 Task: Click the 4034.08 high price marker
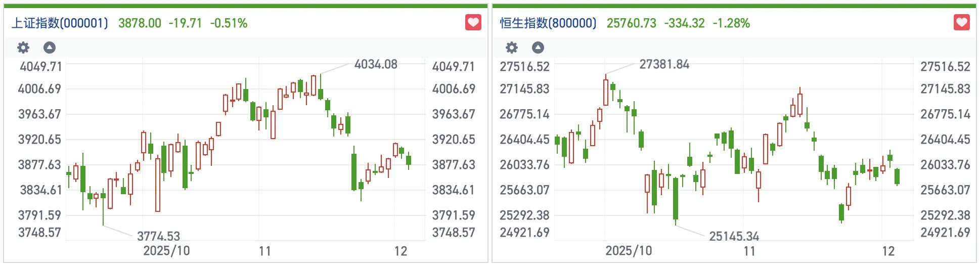pyautogui.click(x=376, y=64)
